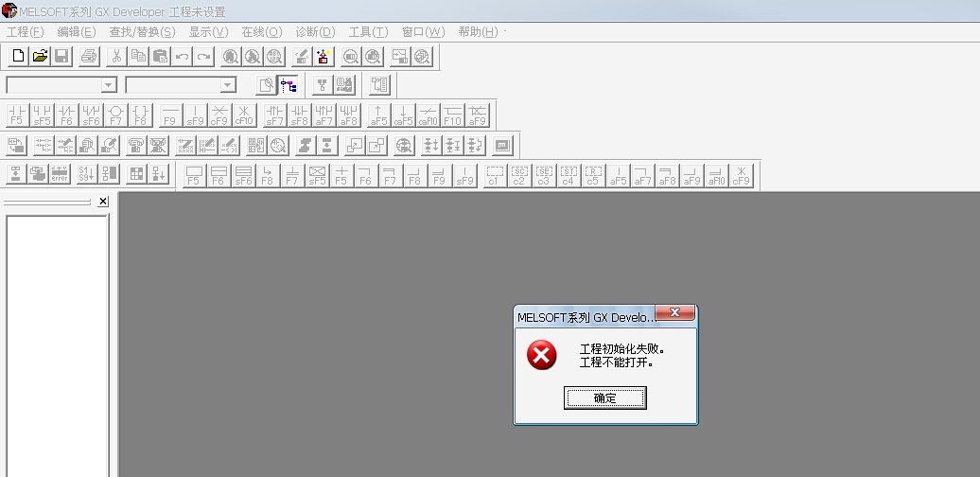Click the horizontal line F9 icon

(x=169, y=115)
